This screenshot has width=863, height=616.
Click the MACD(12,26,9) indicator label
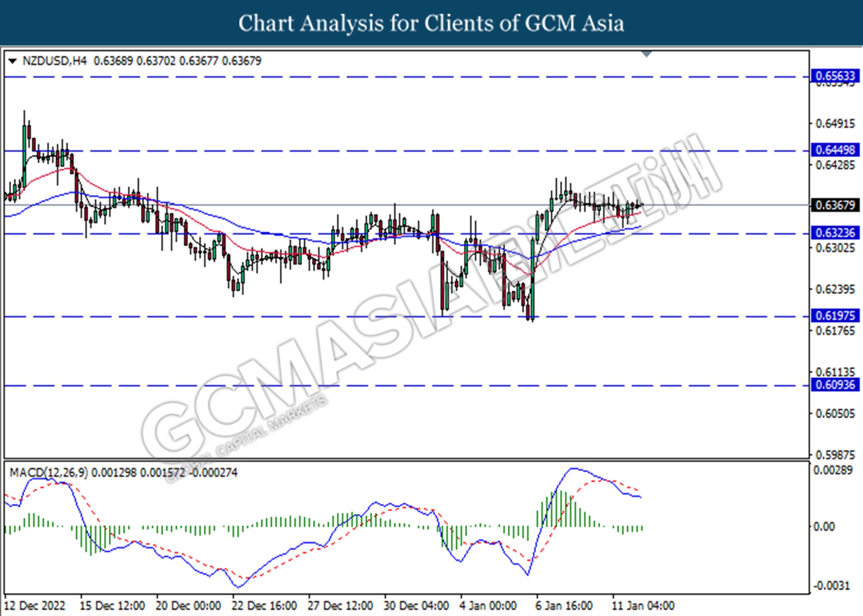click(48, 473)
